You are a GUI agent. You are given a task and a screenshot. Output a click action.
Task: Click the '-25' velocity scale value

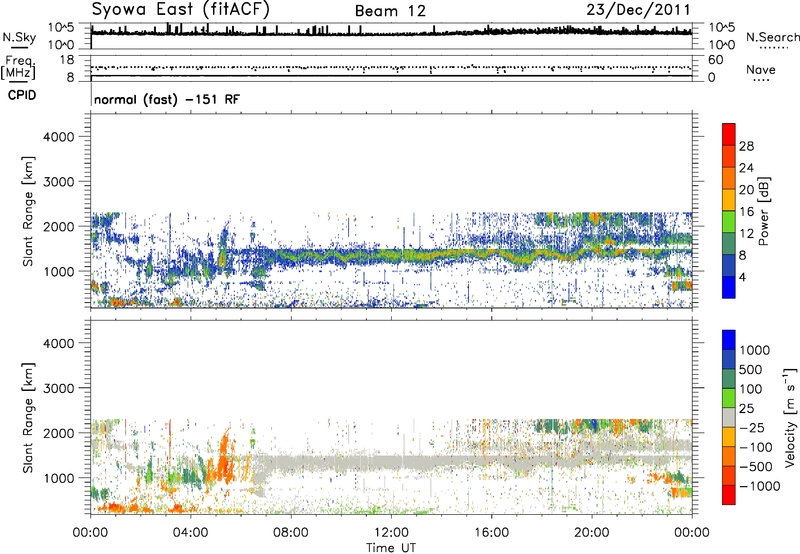click(752, 428)
